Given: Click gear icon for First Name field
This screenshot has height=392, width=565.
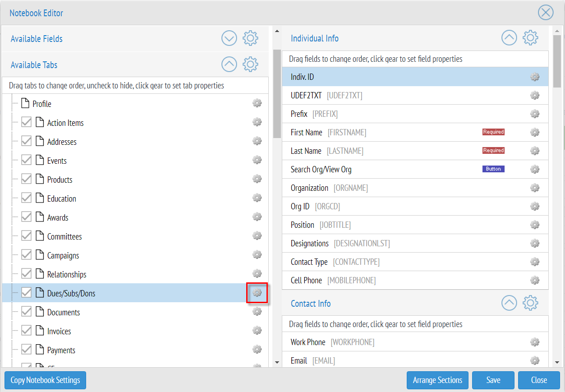Looking at the screenshot, I should [x=535, y=133].
